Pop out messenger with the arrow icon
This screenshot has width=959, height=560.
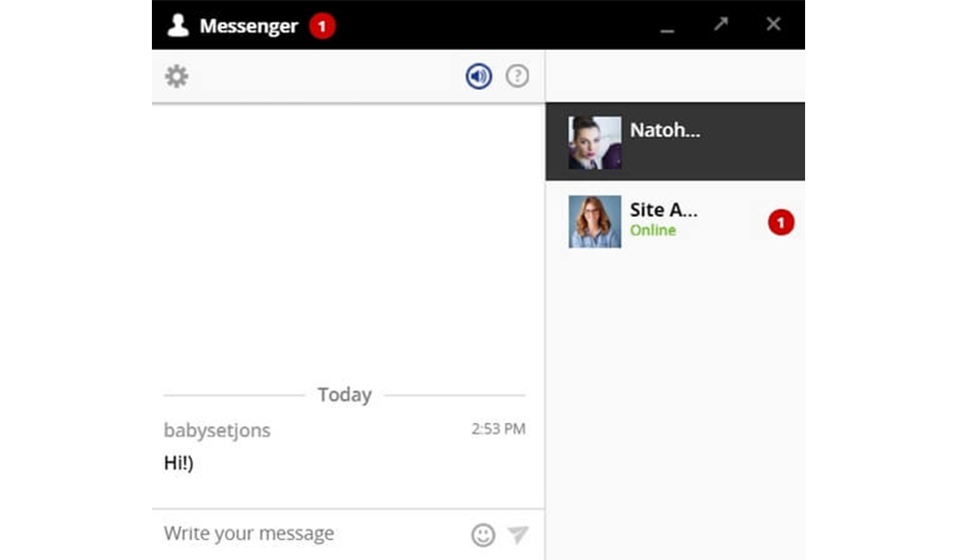coord(721,24)
